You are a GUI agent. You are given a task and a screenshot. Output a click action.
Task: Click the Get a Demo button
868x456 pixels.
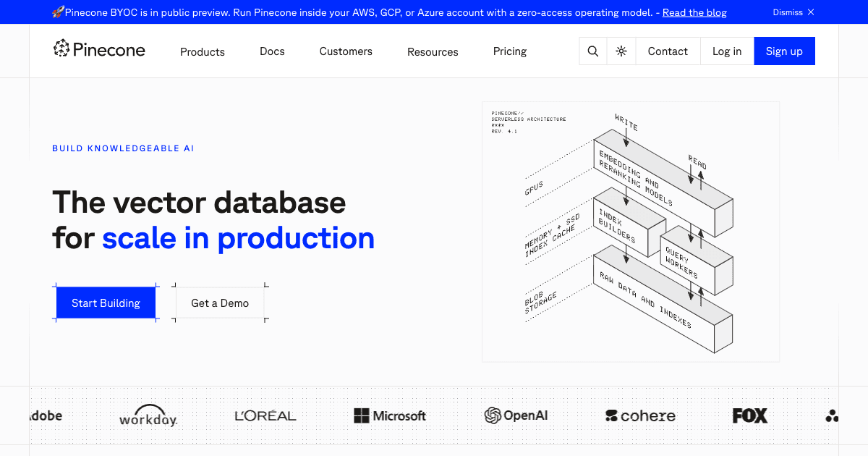tap(220, 303)
